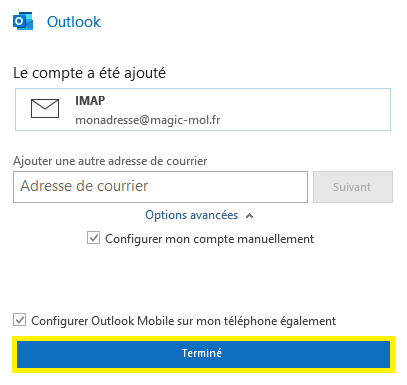
Task: Click the blank space right of the Outlook title
Action: tap(250, 22)
